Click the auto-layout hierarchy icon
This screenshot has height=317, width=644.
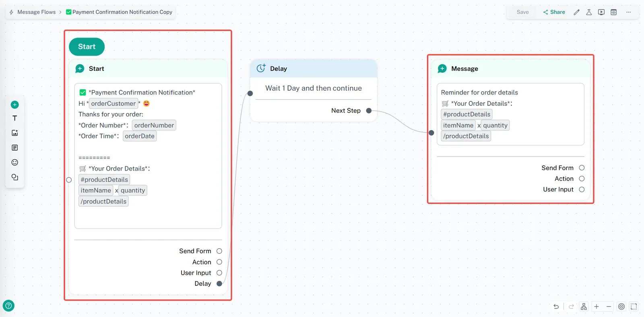point(584,307)
